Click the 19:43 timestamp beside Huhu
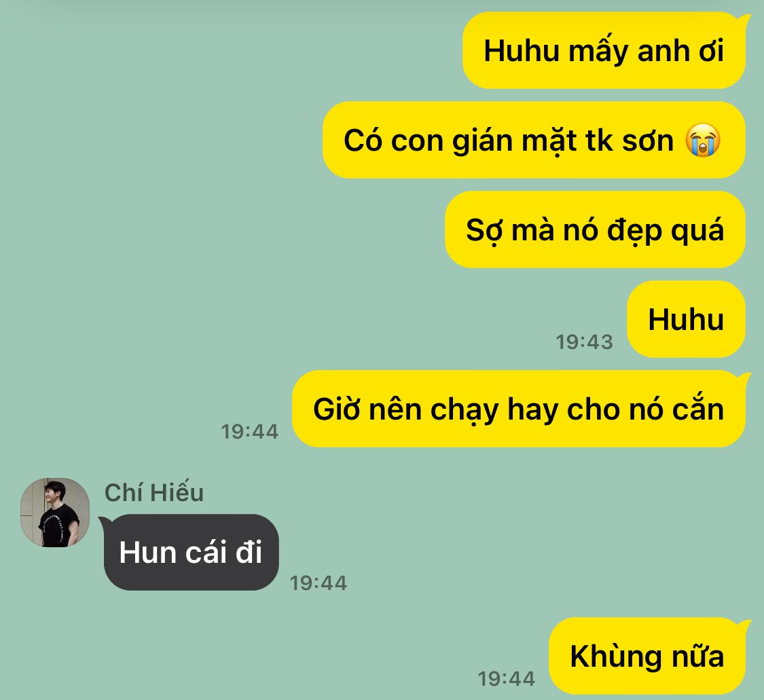The image size is (764, 700). pos(584,342)
